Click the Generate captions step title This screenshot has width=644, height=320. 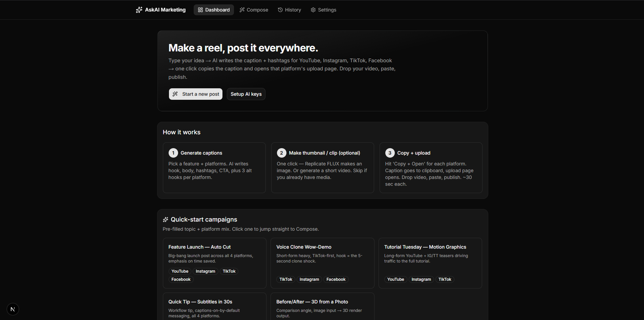tap(201, 153)
